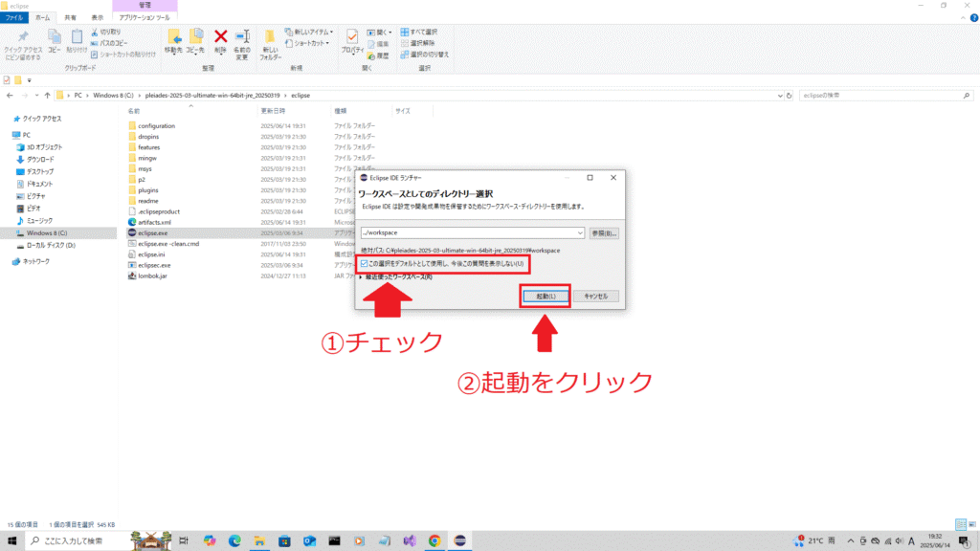Open Google Chrome from the taskbar

pyautogui.click(x=434, y=540)
